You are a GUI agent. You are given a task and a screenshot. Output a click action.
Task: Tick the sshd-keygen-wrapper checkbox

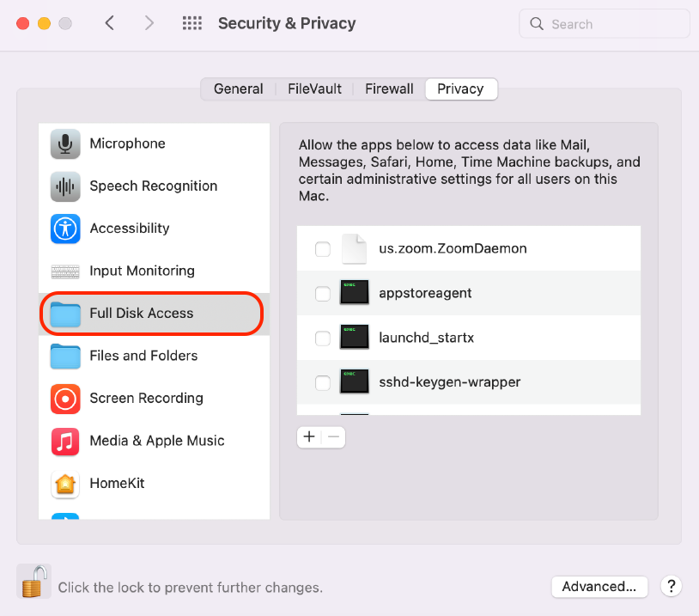click(323, 383)
